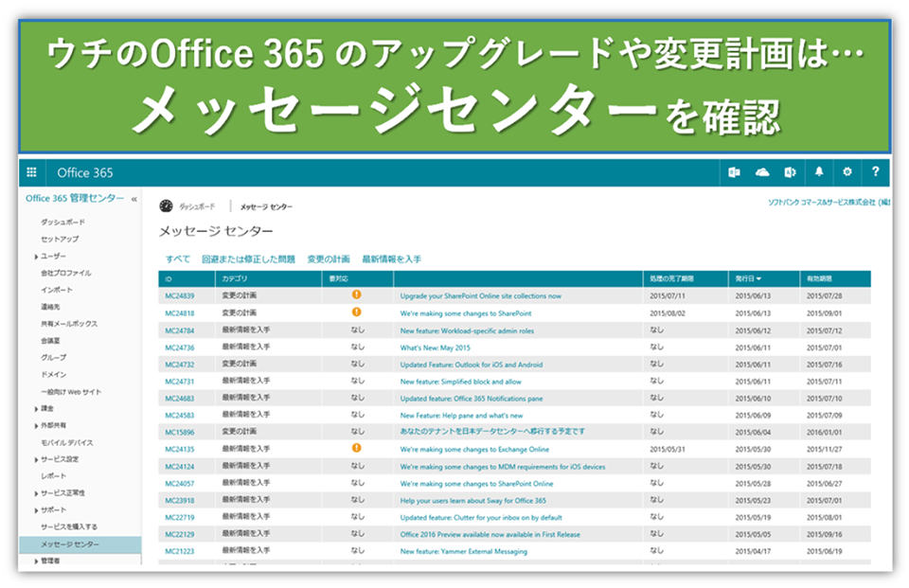This screenshot has width=909, height=588.
Task: Open 'New Feature: Help pane and what's new'
Action: click(461, 415)
